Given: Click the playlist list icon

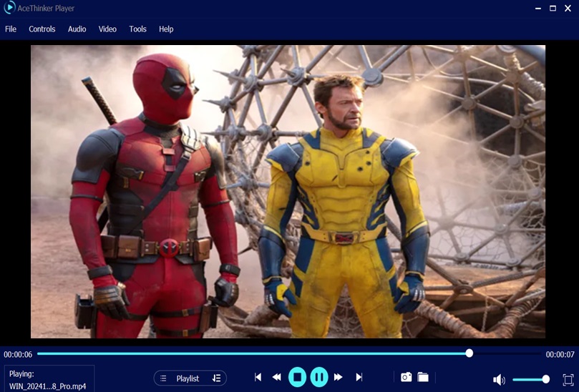Looking at the screenshot, I should 163,378.
